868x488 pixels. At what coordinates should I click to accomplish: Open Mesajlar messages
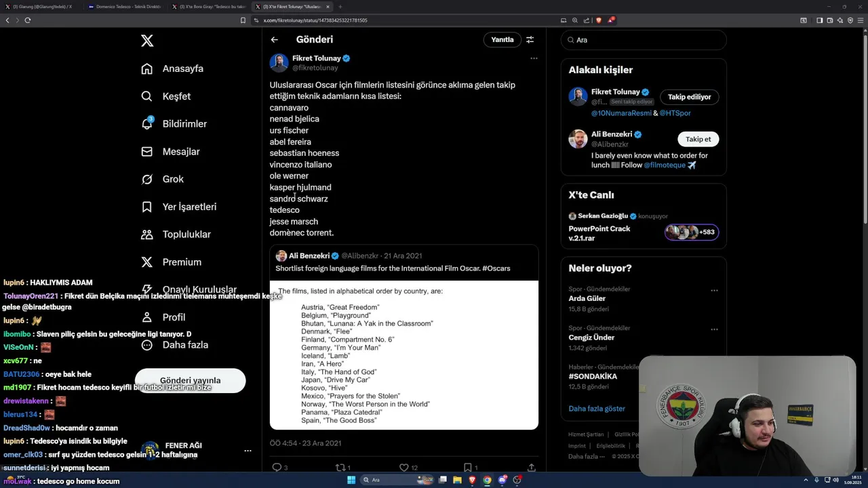(170, 152)
